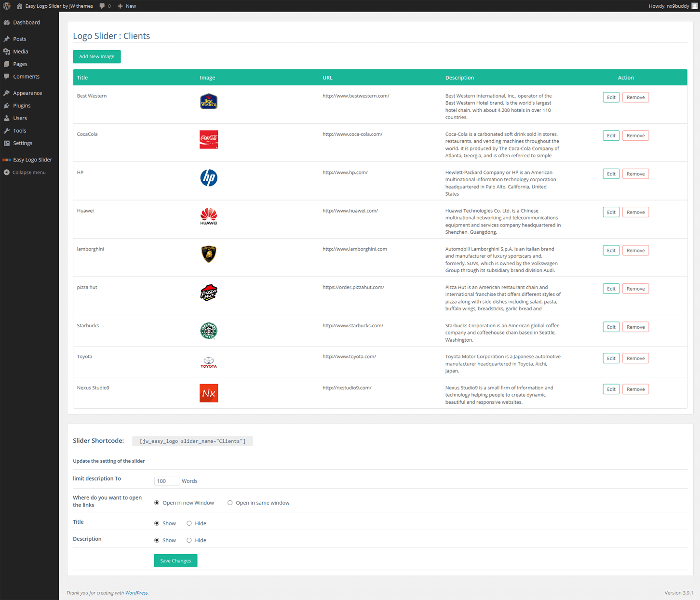Viewport: 700px width, 600px height.
Task: Select Show radio for Description setting
Action: pos(157,540)
